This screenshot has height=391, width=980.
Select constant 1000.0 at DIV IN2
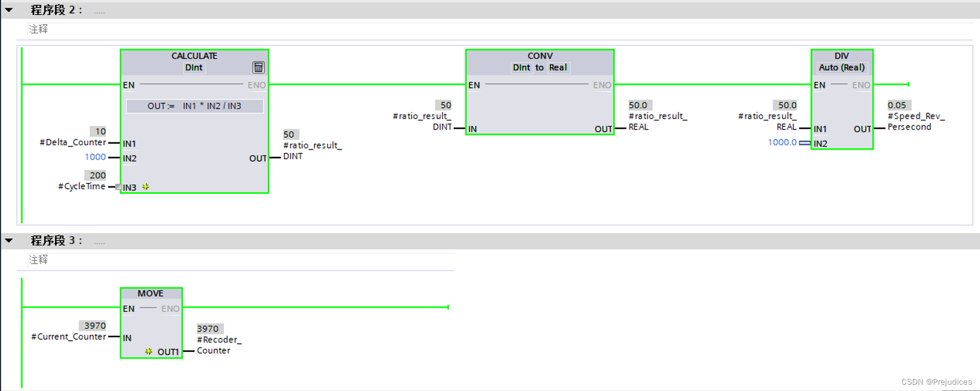click(782, 142)
